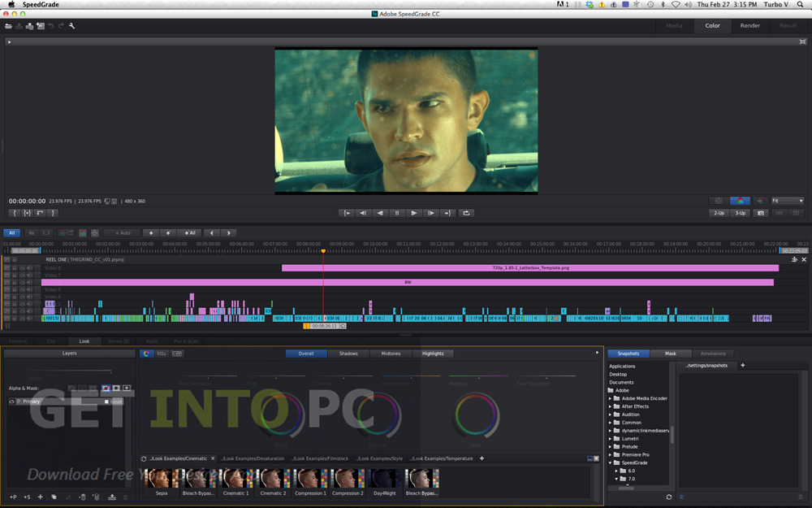Collapse the SpeedGrade folder tree
This screenshot has height=508, width=812.
610,462
